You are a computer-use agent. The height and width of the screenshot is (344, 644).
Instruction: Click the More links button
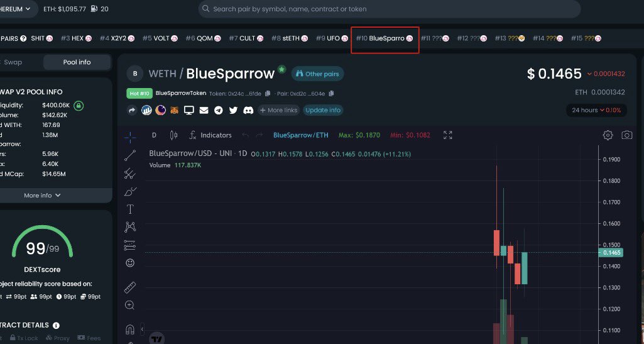[278, 110]
